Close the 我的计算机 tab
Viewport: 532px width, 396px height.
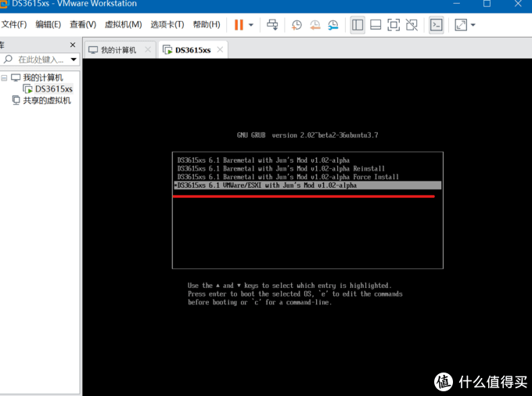pyautogui.click(x=148, y=49)
